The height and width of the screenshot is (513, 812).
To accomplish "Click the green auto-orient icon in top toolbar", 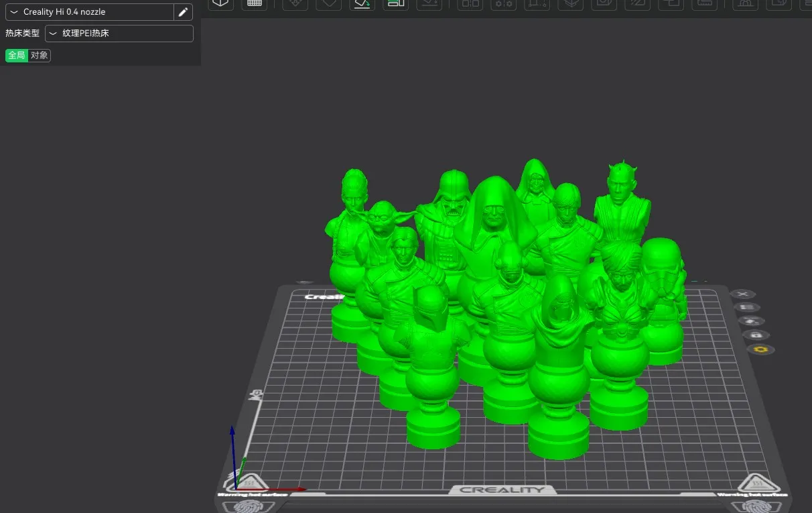I will coord(362,4).
